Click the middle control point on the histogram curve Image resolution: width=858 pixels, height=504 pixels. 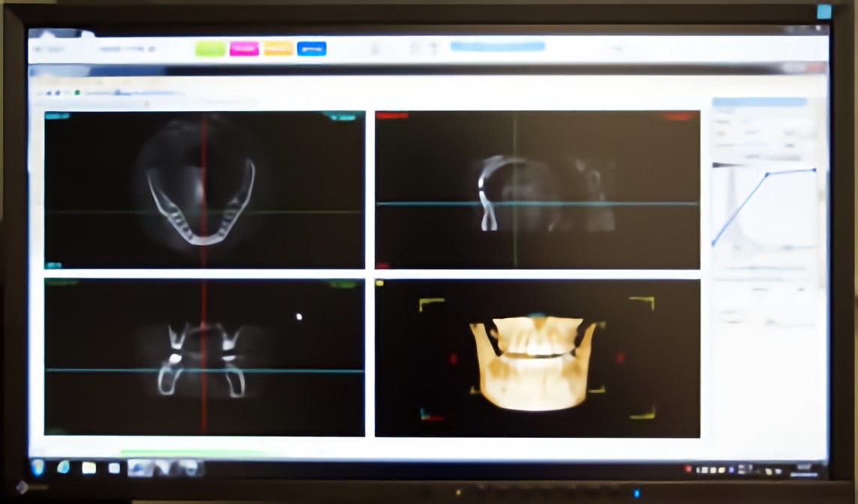click(x=766, y=175)
